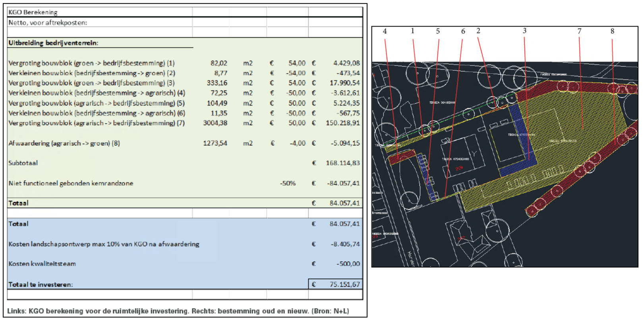Click the '-50%' percentage cell
Screen dimensions: 644x320
tap(288, 183)
